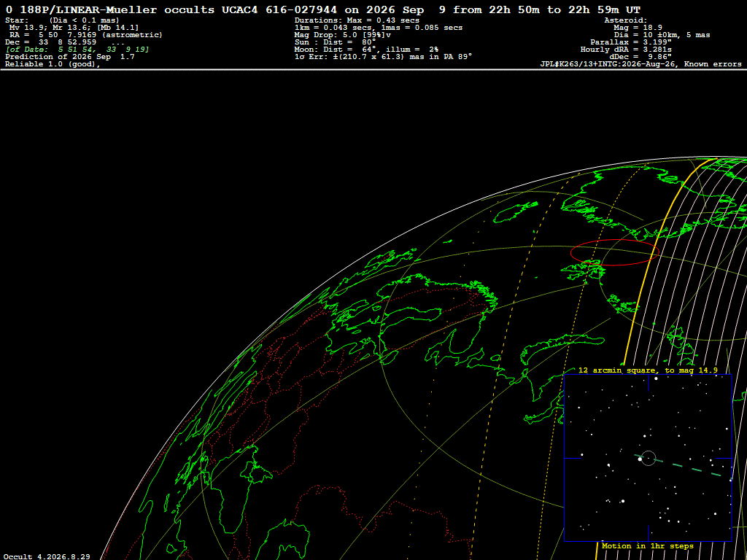The width and height of the screenshot is (747, 560).
Task: Click the Moon Dist and illum line
Action: pyautogui.click(x=366, y=50)
